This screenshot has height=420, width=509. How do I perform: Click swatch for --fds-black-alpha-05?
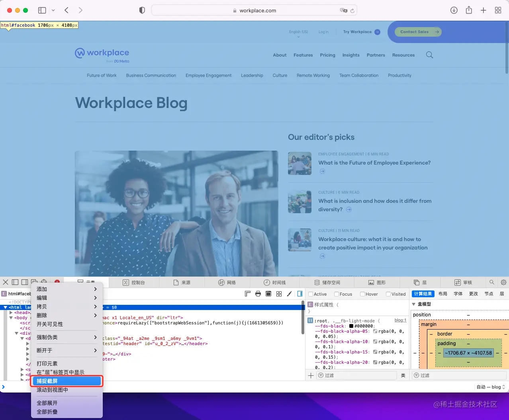pyautogui.click(x=375, y=331)
